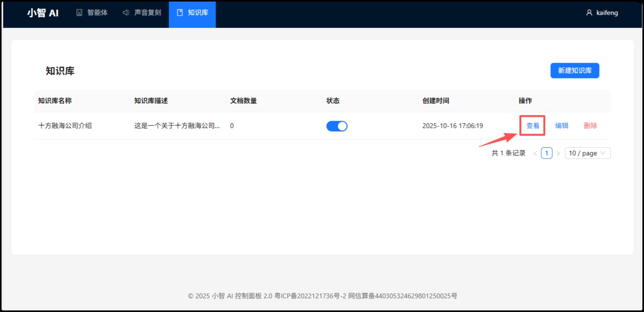Toggle the 十方融海公司介绍 status switch

(x=337, y=126)
